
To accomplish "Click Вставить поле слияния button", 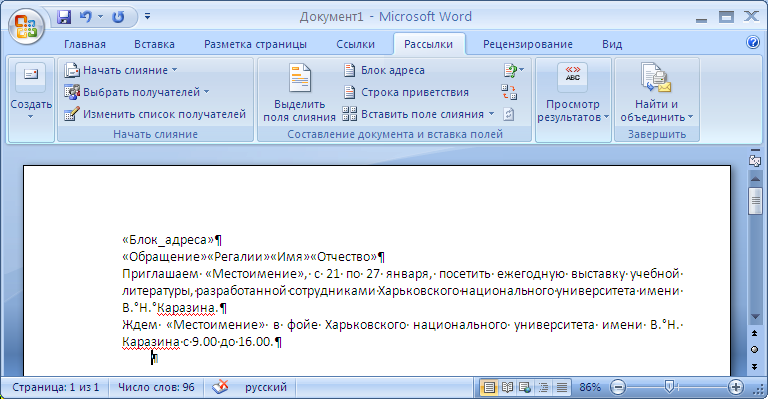I will coord(413,114).
